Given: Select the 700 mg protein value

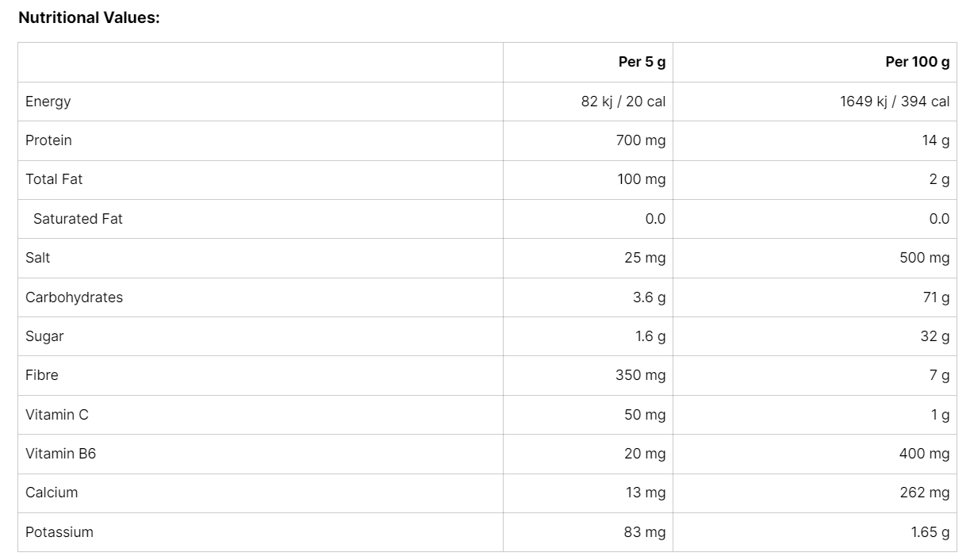Looking at the screenshot, I should coord(641,140).
